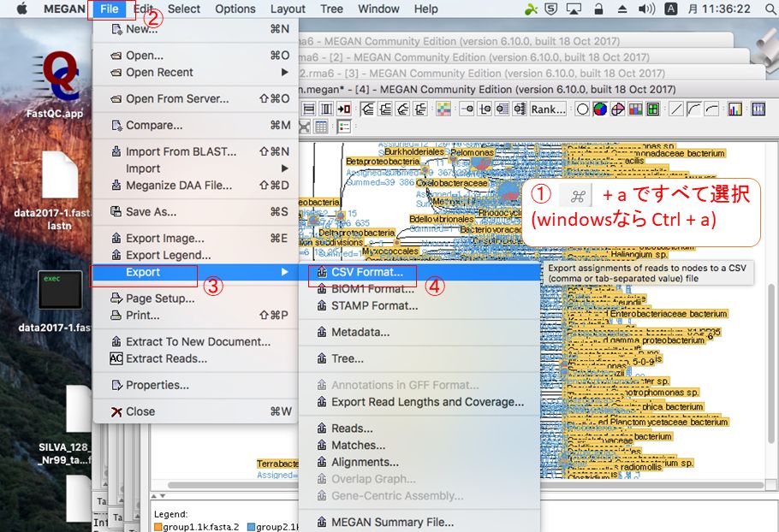Click Properties... in the File menu

click(195, 385)
